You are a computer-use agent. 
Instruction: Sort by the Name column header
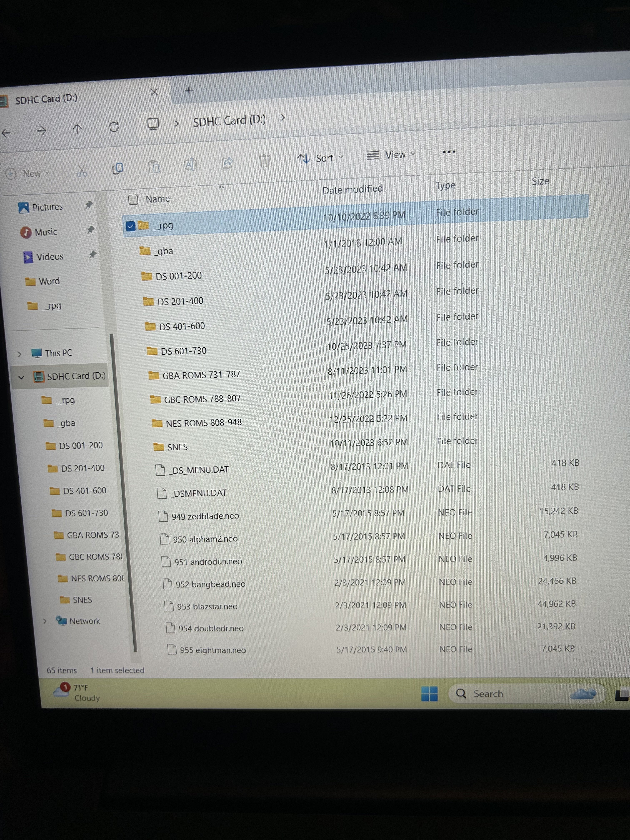coord(158,199)
